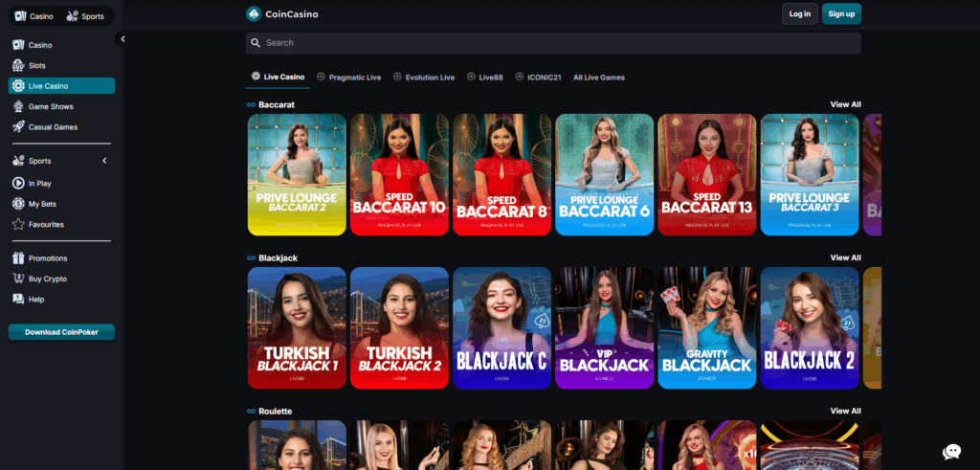Open Turkish Blackjack 2 game

point(399,328)
